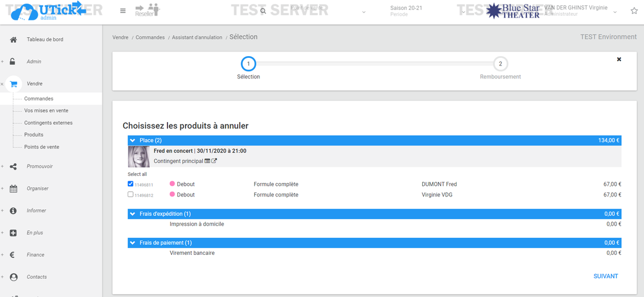Click the Vendre shopping cart icon
The width and height of the screenshot is (644, 297).
pos(13,84)
